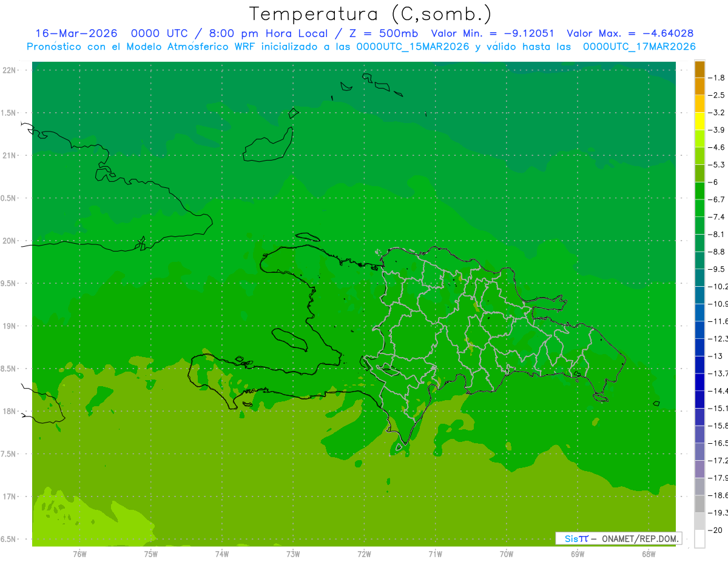Click the '73W' longitude label
Viewport: 728px width, 562px height.
293,554
